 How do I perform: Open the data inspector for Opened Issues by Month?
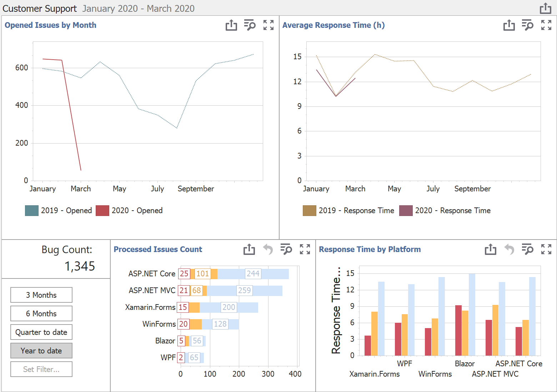250,25
